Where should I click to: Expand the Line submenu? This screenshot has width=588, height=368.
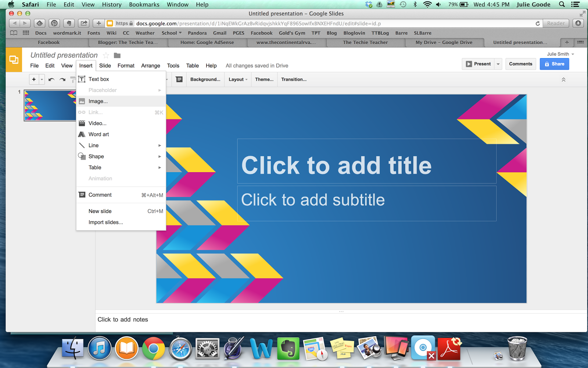121,145
